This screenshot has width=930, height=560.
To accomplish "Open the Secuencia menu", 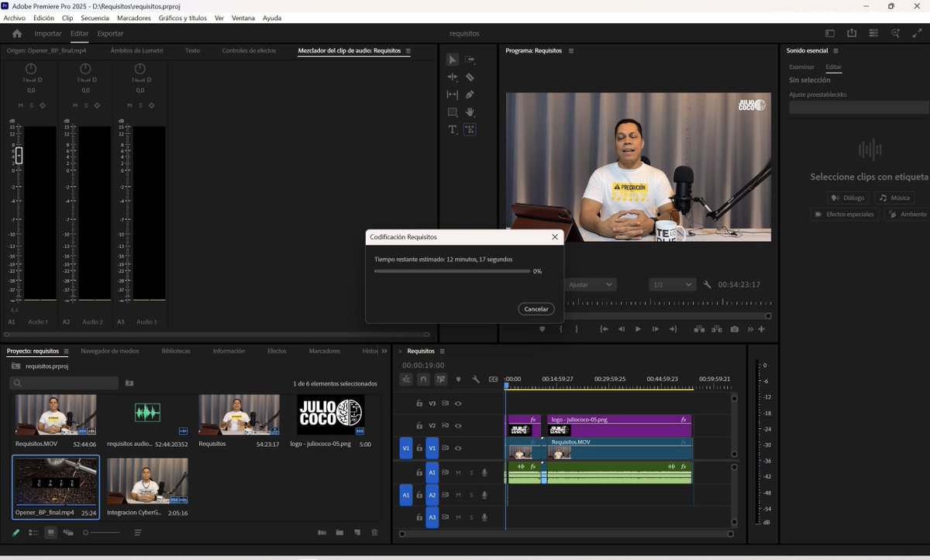I will point(95,18).
